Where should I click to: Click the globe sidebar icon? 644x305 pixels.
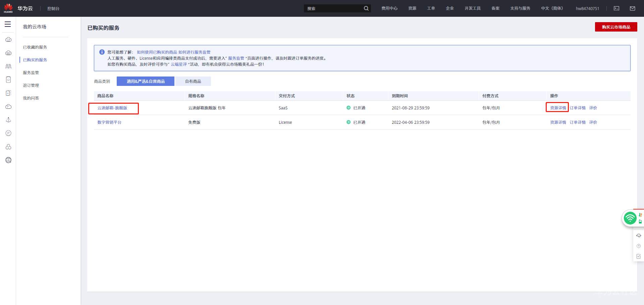pyautogui.click(x=8, y=160)
